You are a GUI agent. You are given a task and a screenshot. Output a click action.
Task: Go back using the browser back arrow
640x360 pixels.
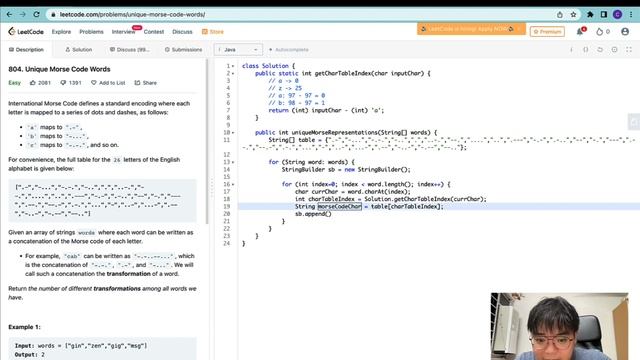point(9,14)
